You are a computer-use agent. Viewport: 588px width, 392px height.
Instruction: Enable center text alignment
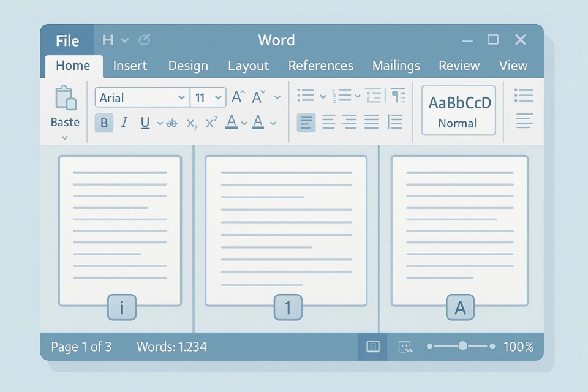click(x=328, y=122)
